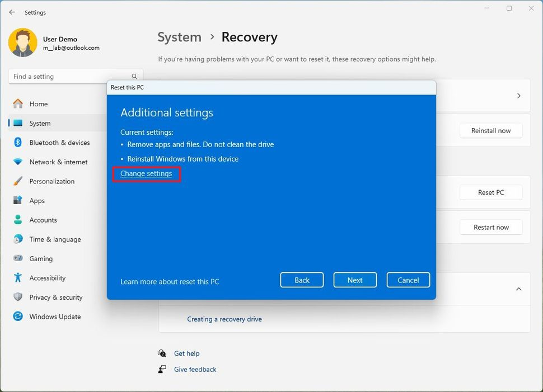Open the Accounts person icon
This screenshot has height=392, width=543.
click(x=18, y=220)
